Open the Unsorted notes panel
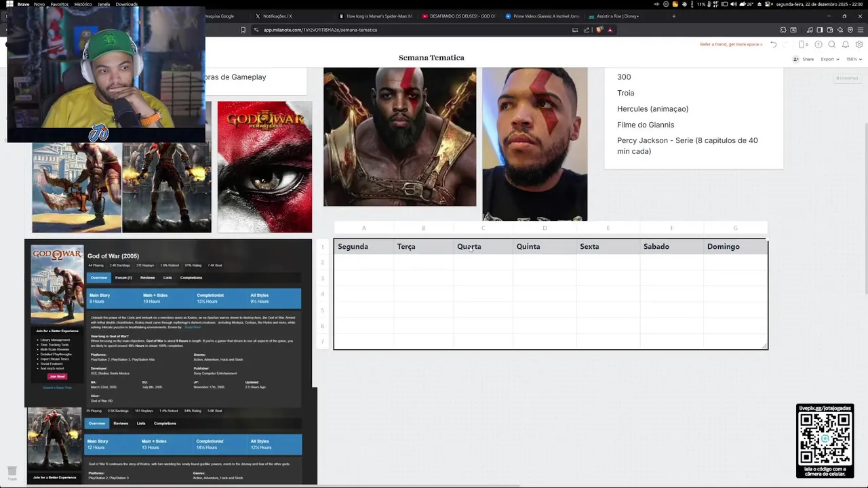This screenshot has height=488, width=868. point(847,78)
